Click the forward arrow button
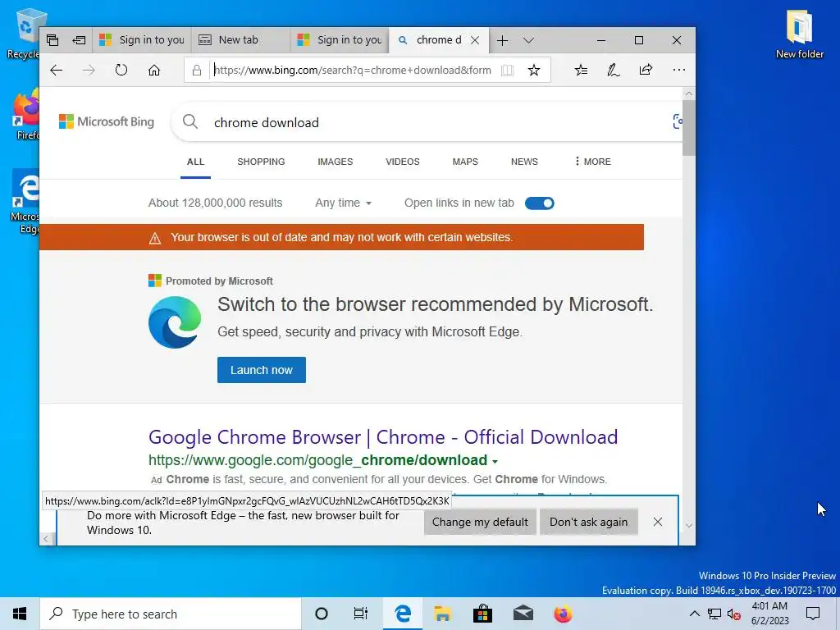The height and width of the screenshot is (630, 840). click(89, 71)
